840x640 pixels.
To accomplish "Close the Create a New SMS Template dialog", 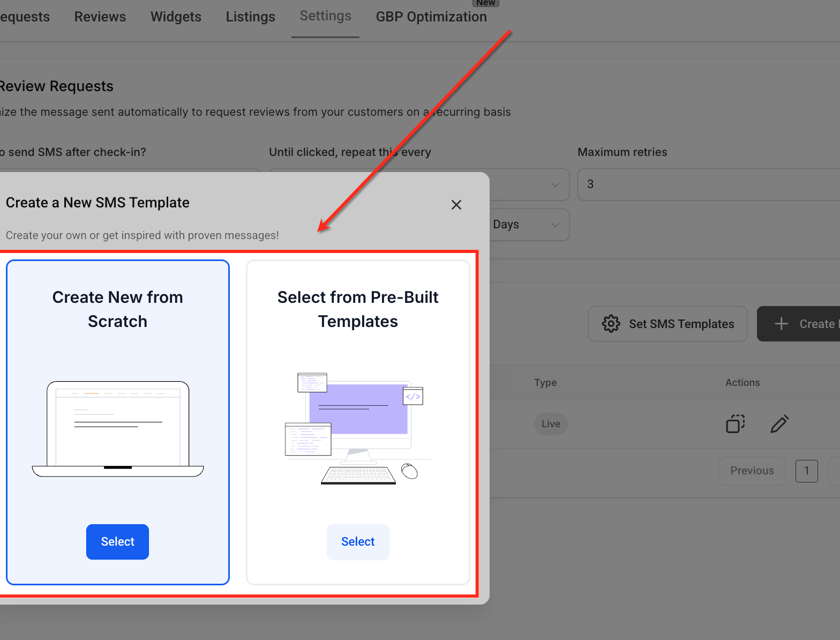I will (x=456, y=205).
